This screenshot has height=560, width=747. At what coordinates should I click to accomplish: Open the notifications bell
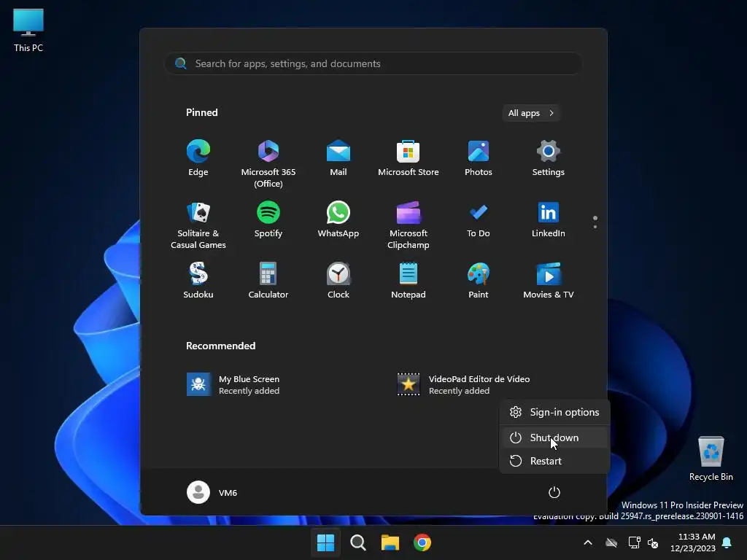[727, 542]
